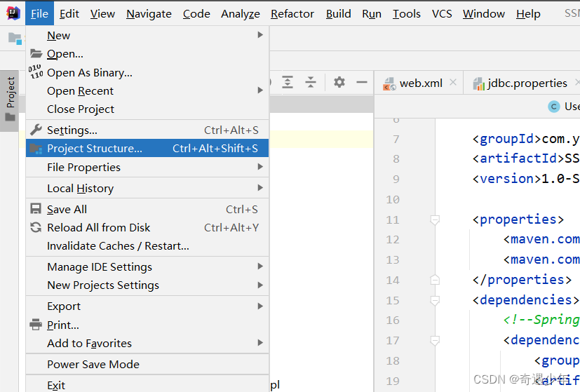The height and width of the screenshot is (392, 580).
Task: Click the project folder icon in navigation bar
Action: (15, 39)
